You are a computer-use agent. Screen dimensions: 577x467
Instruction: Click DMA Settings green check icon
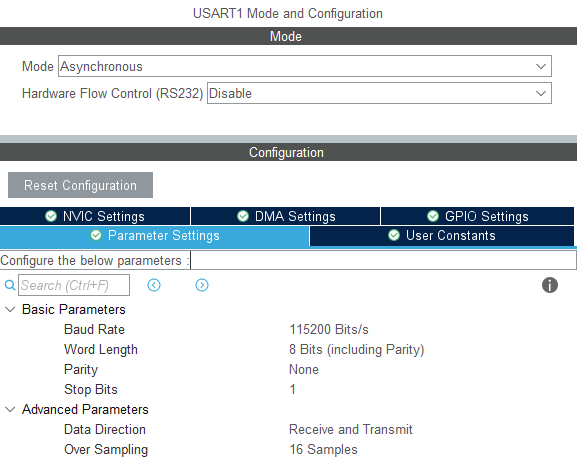click(x=243, y=216)
